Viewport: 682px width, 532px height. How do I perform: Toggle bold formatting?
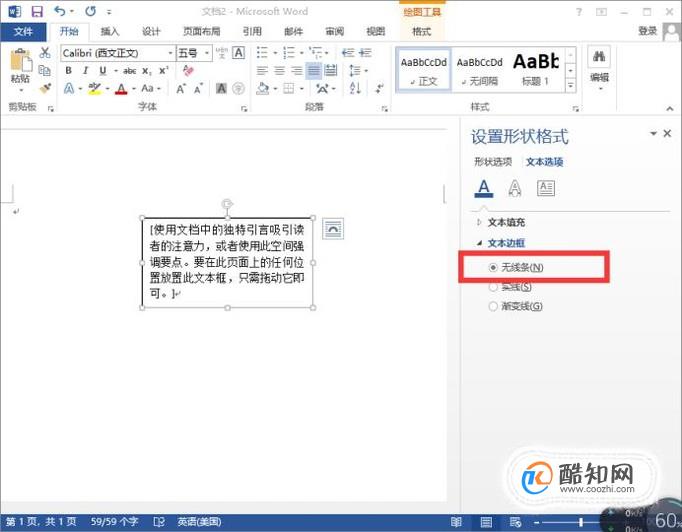[x=68, y=70]
